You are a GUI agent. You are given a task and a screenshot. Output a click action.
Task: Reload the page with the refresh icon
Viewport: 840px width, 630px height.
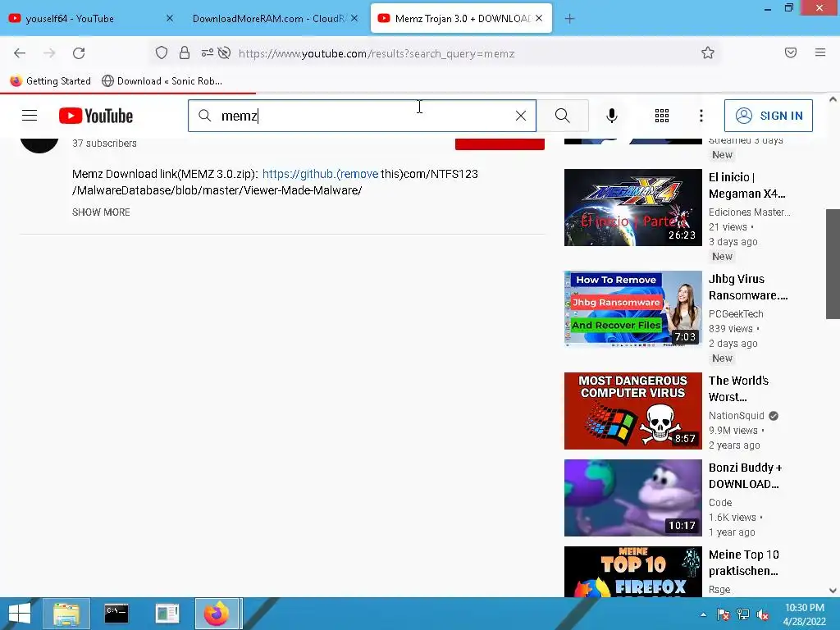[79, 53]
